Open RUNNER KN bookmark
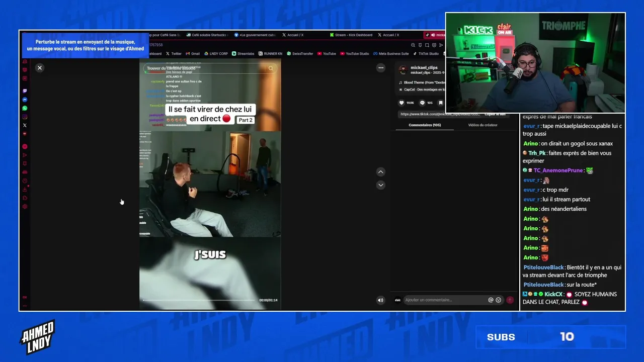The width and height of the screenshot is (644, 362). 270,54
